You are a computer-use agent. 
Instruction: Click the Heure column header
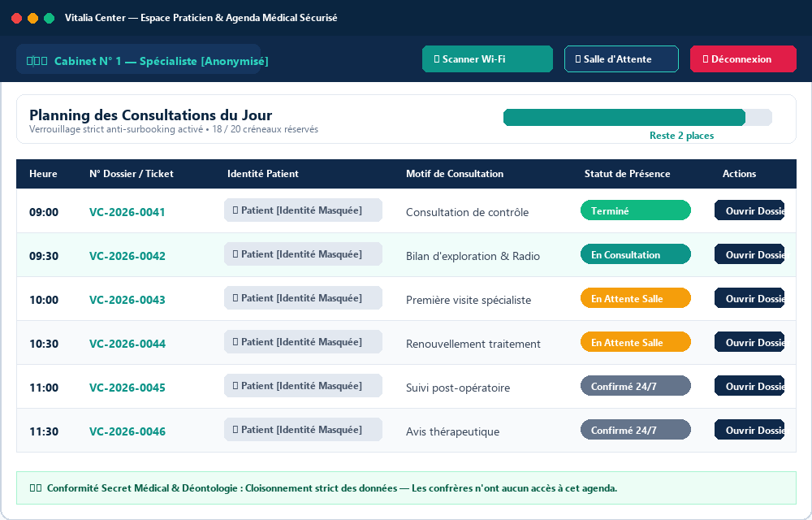(x=43, y=174)
